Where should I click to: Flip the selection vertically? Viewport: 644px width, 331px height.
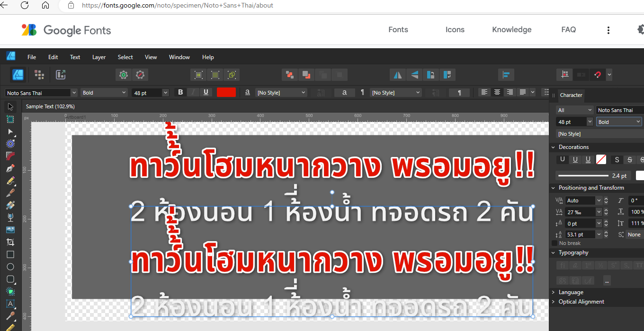click(414, 75)
